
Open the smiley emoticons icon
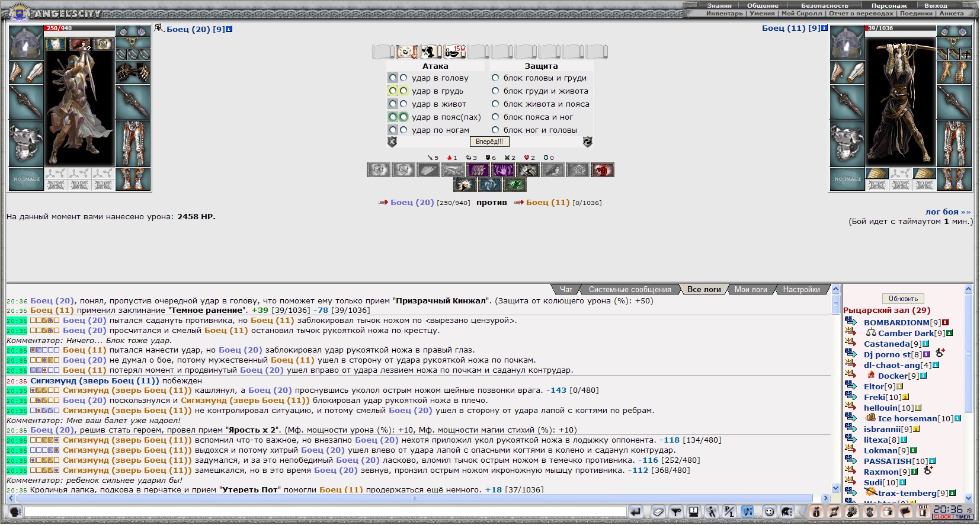pos(769,512)
